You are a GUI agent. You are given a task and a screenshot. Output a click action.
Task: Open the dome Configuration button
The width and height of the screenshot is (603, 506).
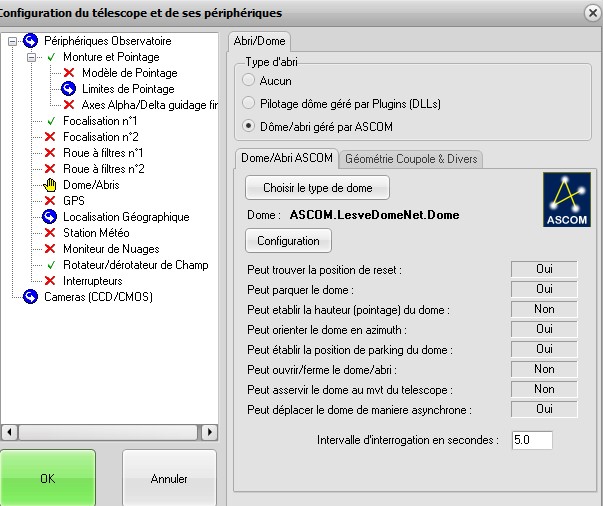[288, 241]
